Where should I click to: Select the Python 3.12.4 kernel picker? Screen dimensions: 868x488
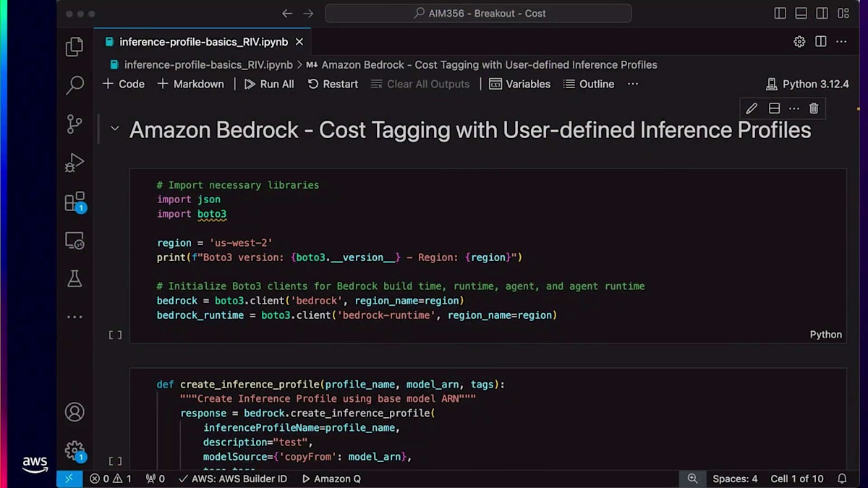[x=807, y=84]
